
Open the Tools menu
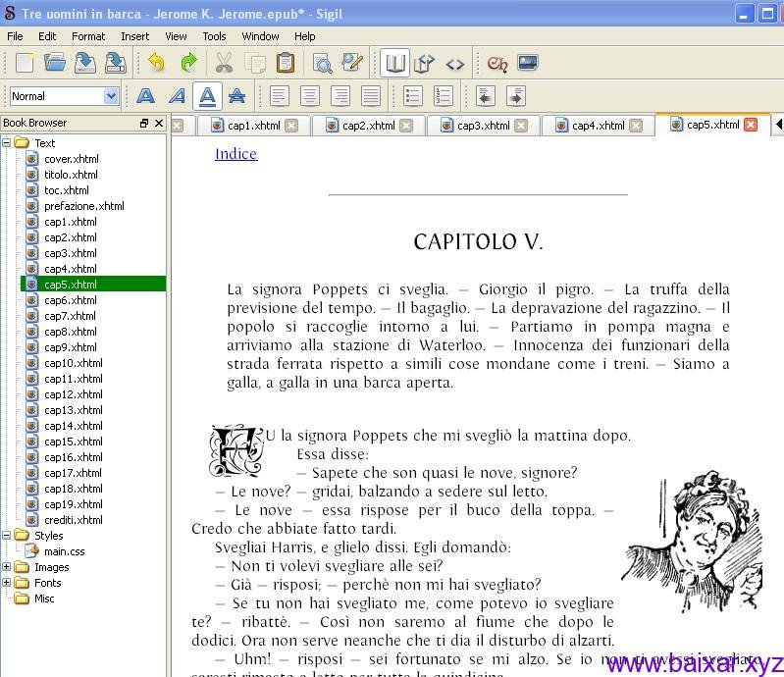[x=214, y=36]
